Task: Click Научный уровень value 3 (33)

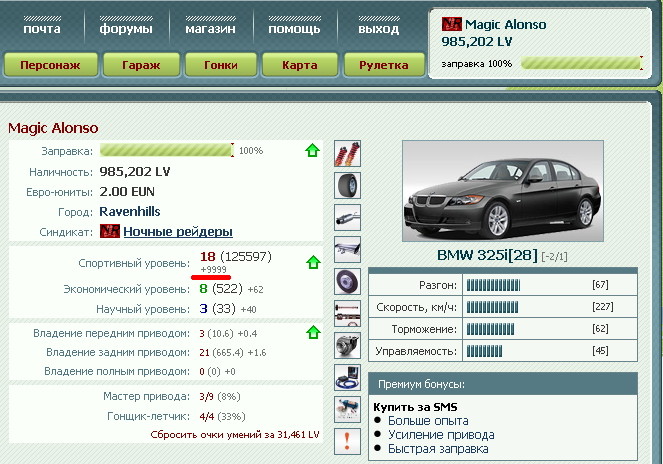Action: [217, 309]
